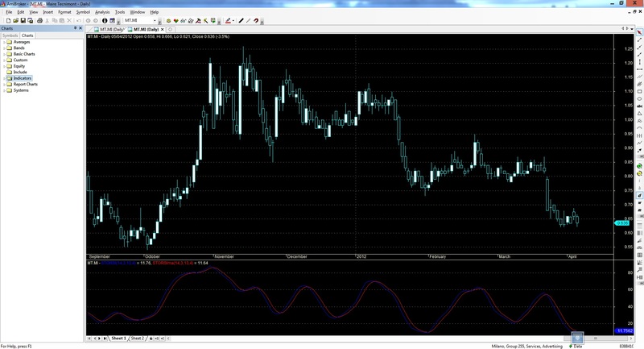Pin the Charts panel
The height and width of the screenshot is (349, 644).
(75, 28)
